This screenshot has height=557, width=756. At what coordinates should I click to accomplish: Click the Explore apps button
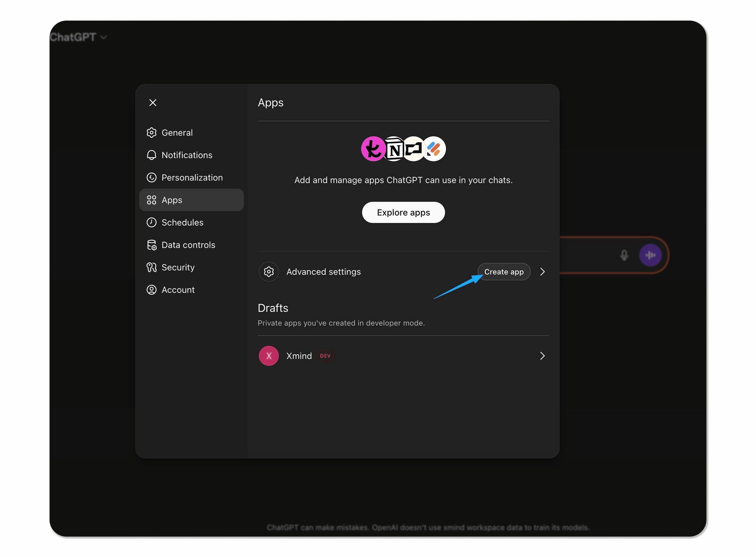403,212
